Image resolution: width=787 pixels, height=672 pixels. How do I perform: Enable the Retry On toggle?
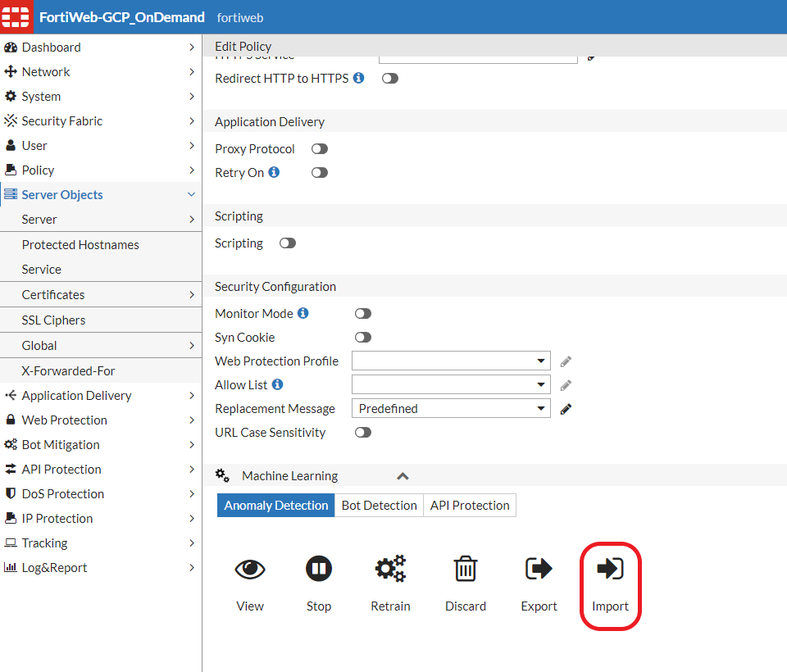(320, 173)
